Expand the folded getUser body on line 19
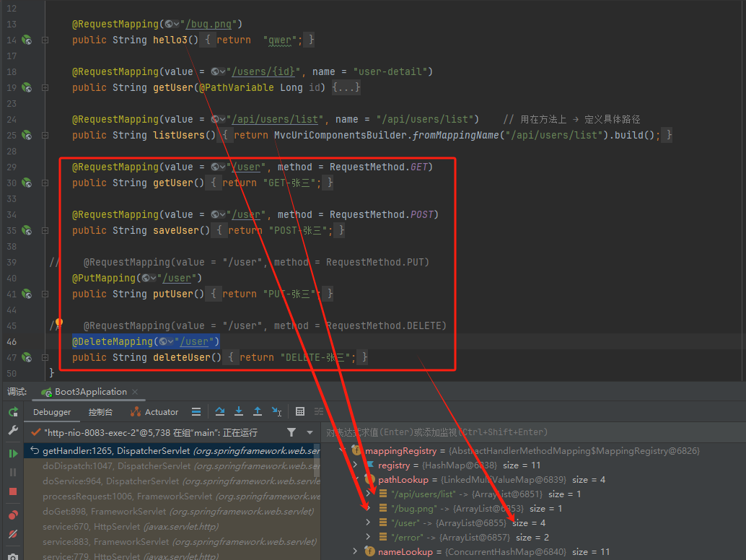Image resolution: width=746 pixels, height=560 pixels. tap(45, 87)
